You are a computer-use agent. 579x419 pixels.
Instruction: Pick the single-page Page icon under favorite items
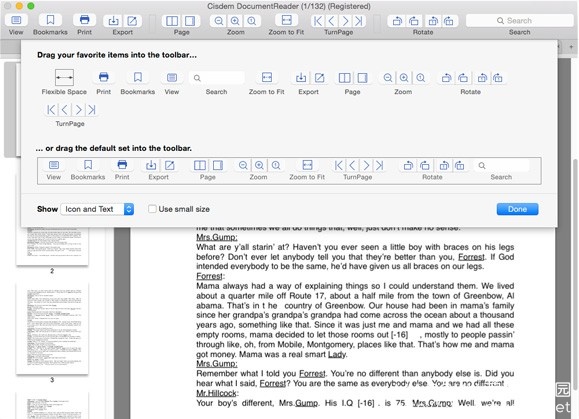[363, 78]
